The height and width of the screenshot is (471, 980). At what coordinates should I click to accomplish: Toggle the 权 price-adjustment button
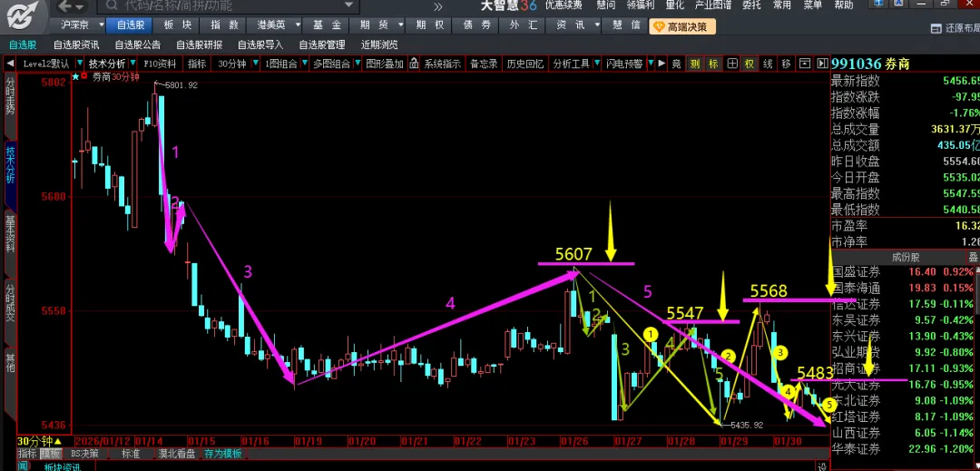click(x=750, y=64)
